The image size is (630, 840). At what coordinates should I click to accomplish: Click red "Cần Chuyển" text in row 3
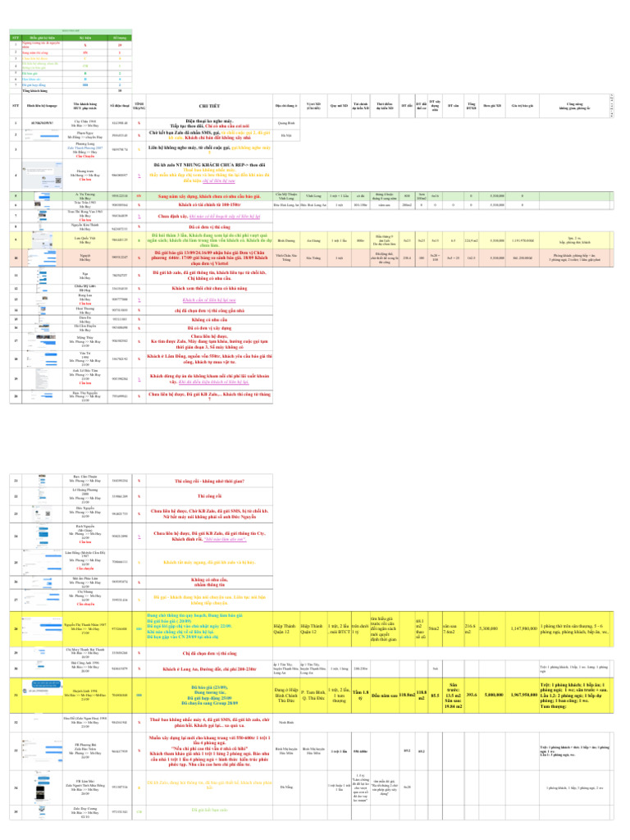[85, 157]
